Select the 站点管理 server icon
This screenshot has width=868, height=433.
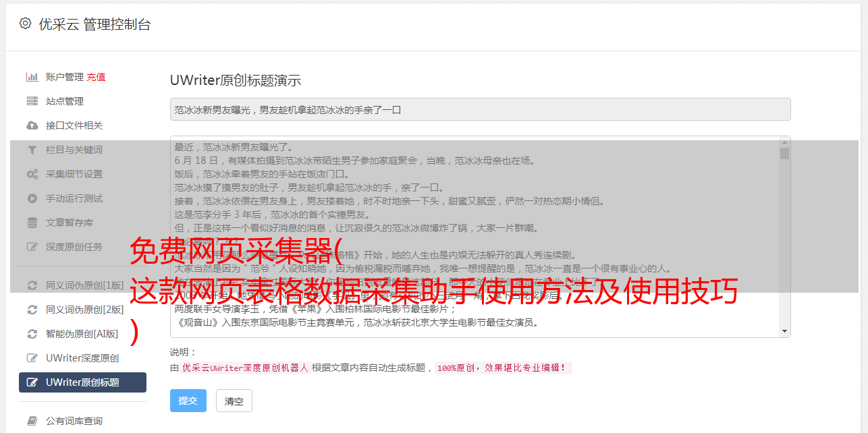point(32,101)
